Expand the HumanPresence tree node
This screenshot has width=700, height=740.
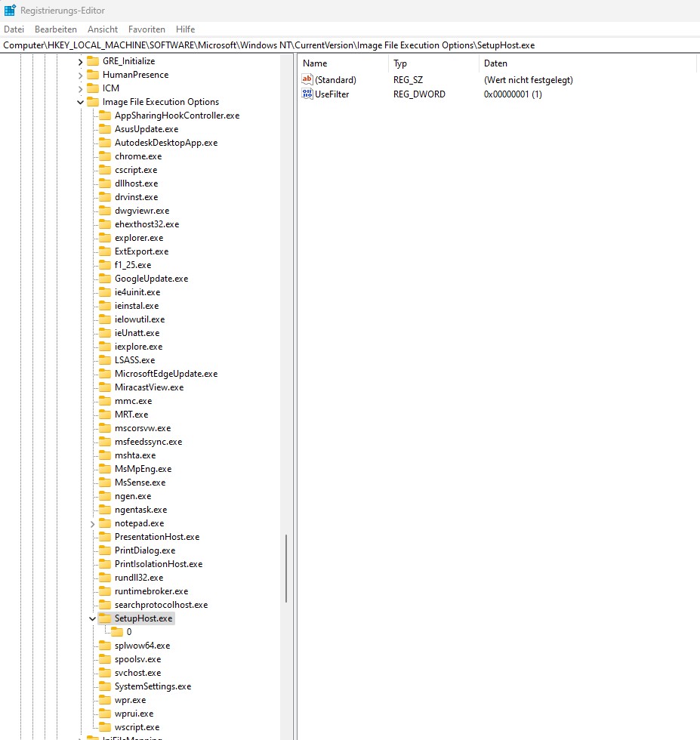[x=80, y=74]
